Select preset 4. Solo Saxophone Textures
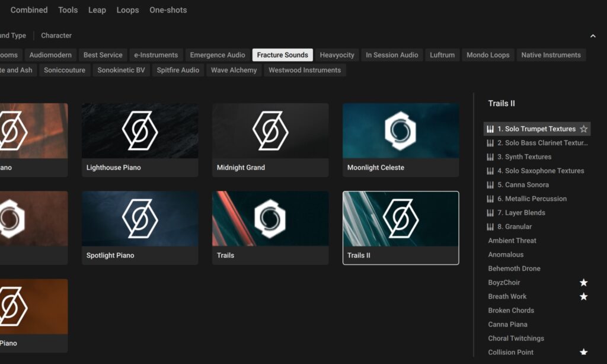 tap(537, 171)
